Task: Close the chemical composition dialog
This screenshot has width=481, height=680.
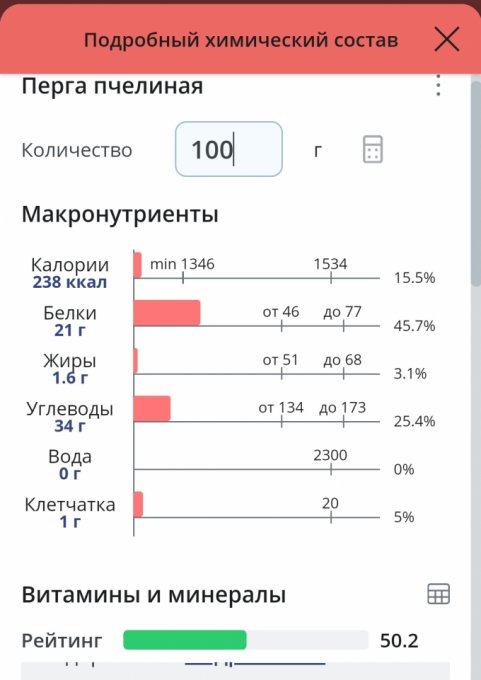Action: pos(447,39)
